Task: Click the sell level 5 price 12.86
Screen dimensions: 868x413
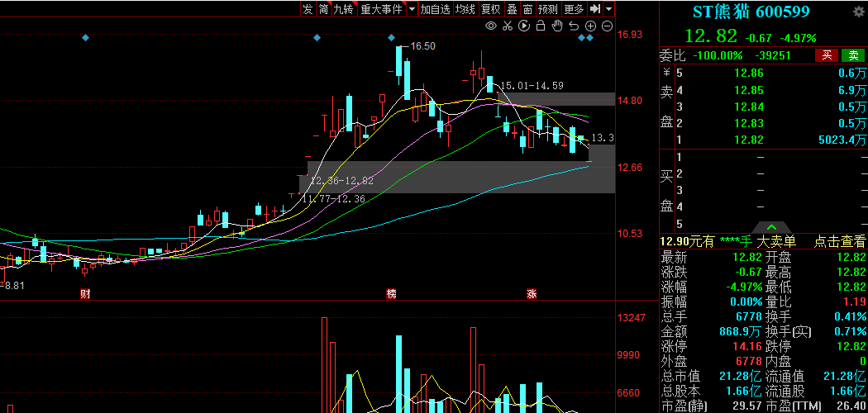Action: [750, 73]
